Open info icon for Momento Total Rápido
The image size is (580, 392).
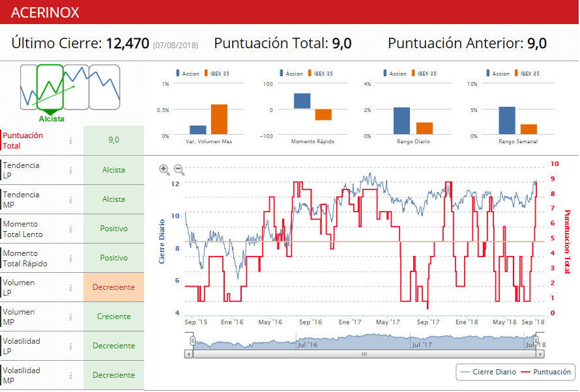click(x=70, y=259)
